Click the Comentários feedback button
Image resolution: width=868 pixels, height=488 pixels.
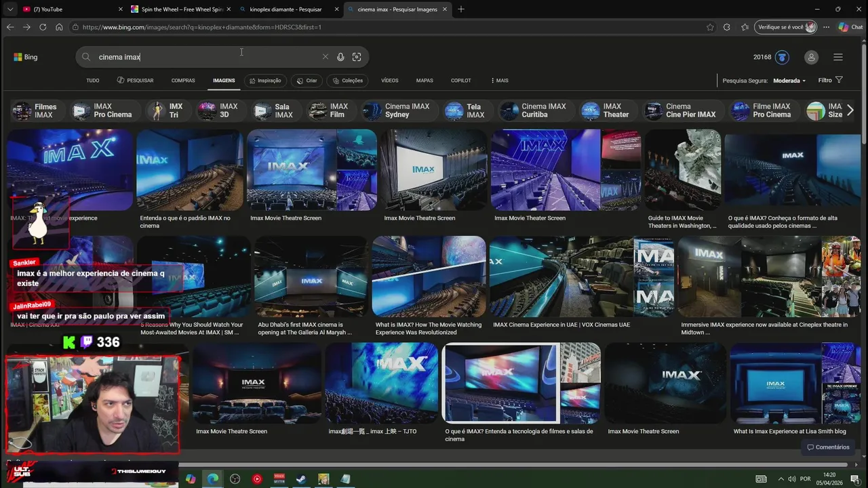(828, 447)
